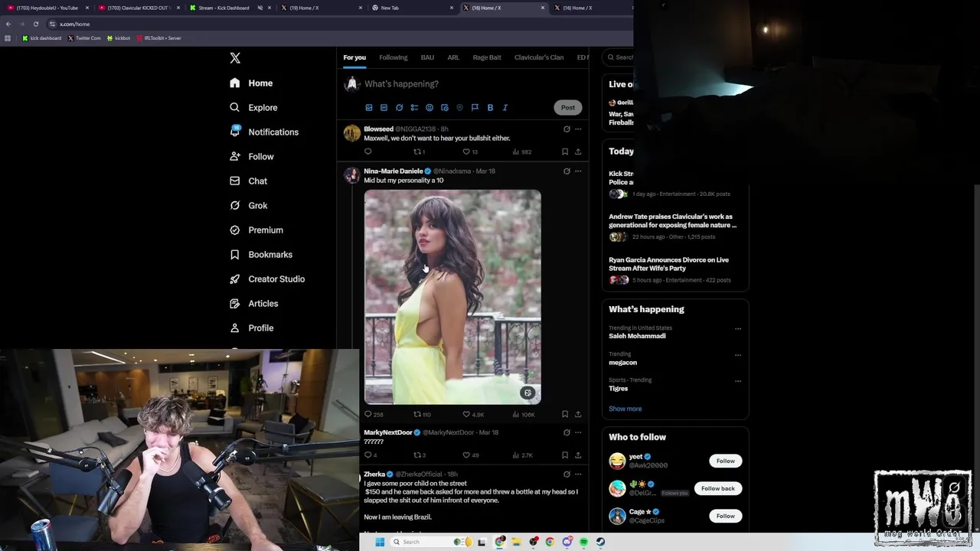Like Nina-Marie Daniele's post
The image size is (980, 551).
tap(466, 414)
